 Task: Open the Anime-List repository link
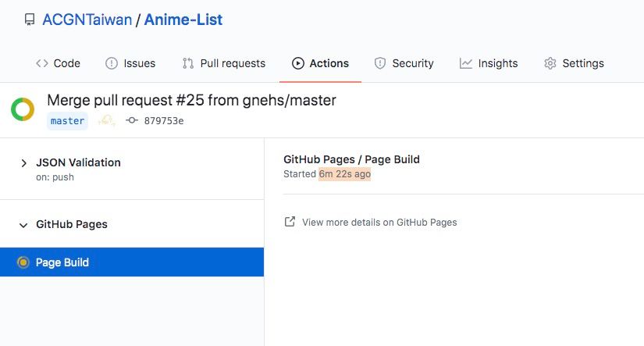183,20
